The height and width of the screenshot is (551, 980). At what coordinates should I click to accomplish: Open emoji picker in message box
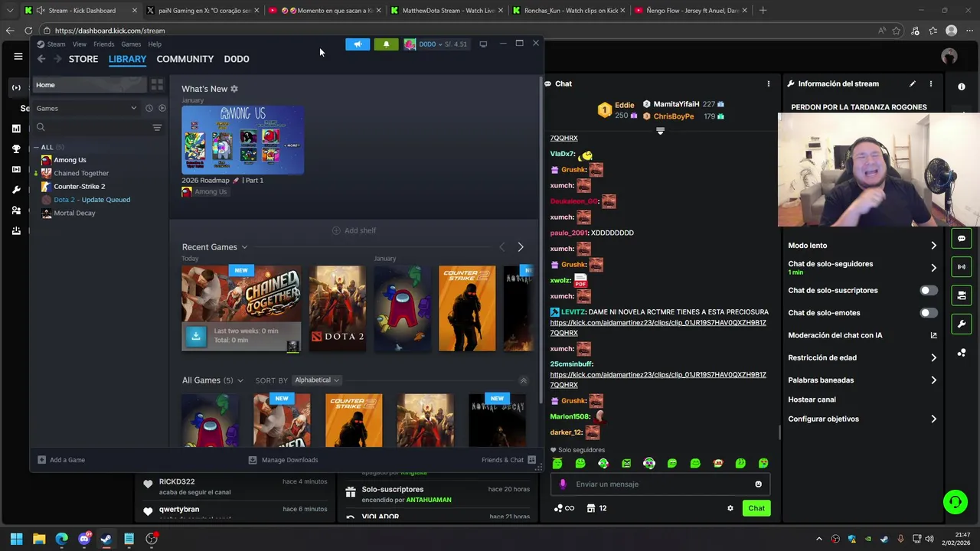[759, 484]
